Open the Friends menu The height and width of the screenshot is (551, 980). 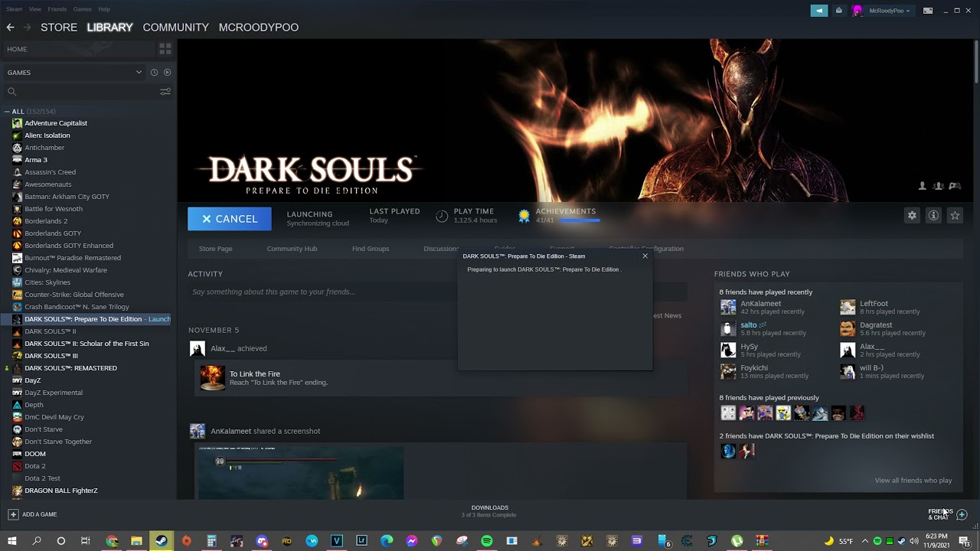[x=57, y=9]
